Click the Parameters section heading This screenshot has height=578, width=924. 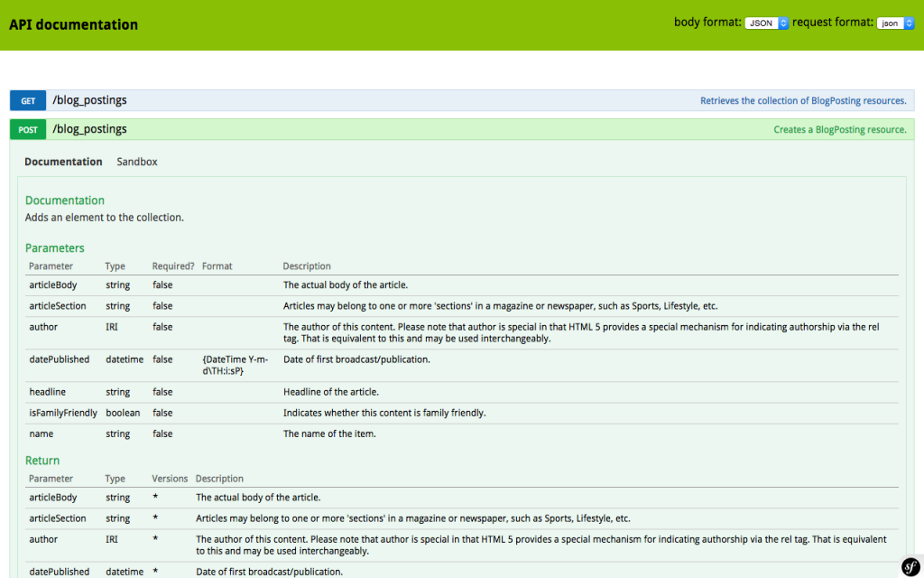point(54,247)
